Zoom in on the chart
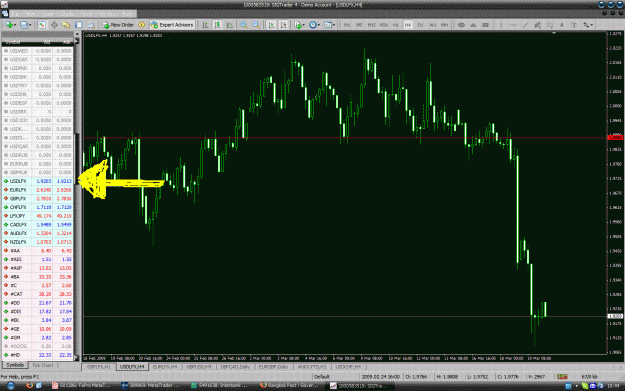The width and height of the screenshot is (625, 391). (x=244, y=25)
